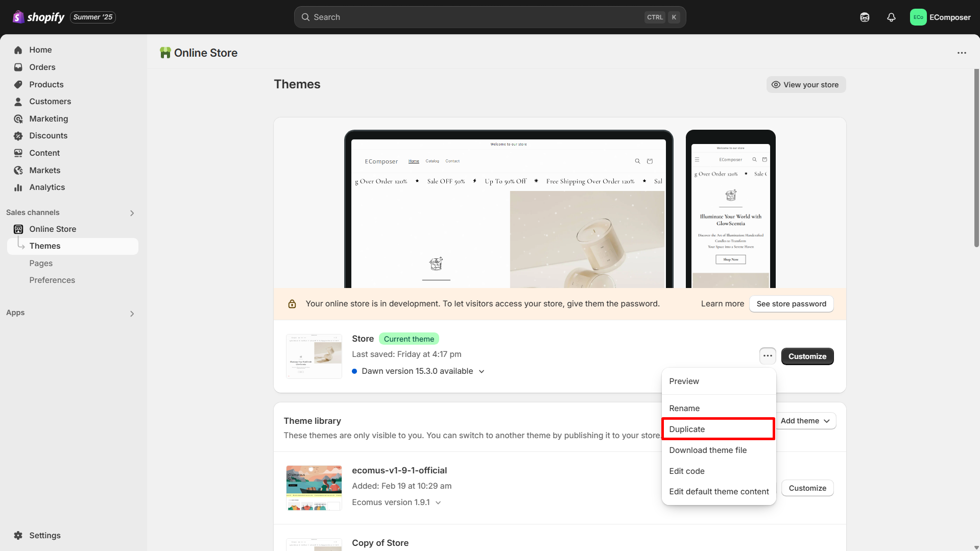This screenshot has width=980, height=551.
Task: Click the Content image icon
Action: pos(18,153)
